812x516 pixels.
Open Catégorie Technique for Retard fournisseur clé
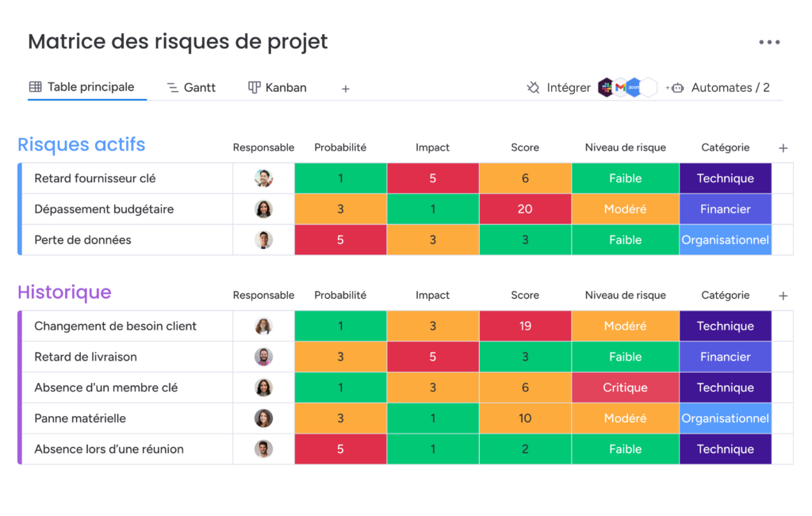click(x=725, y=178)
